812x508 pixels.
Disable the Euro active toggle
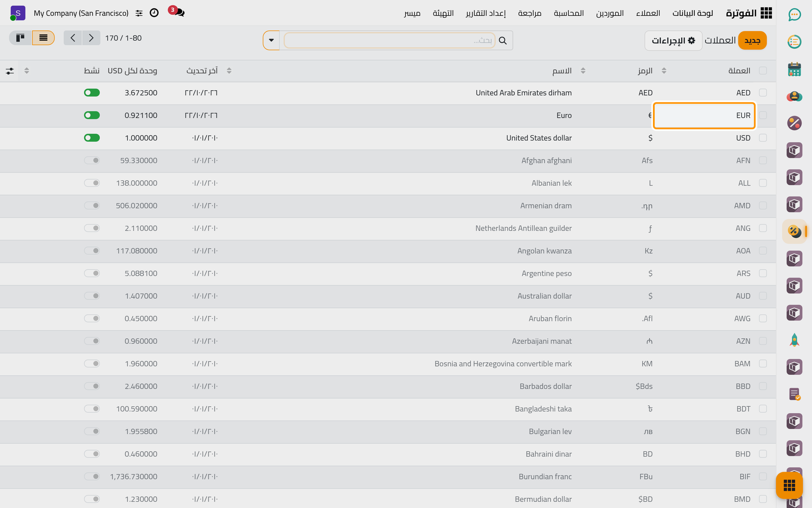(92, 115)
